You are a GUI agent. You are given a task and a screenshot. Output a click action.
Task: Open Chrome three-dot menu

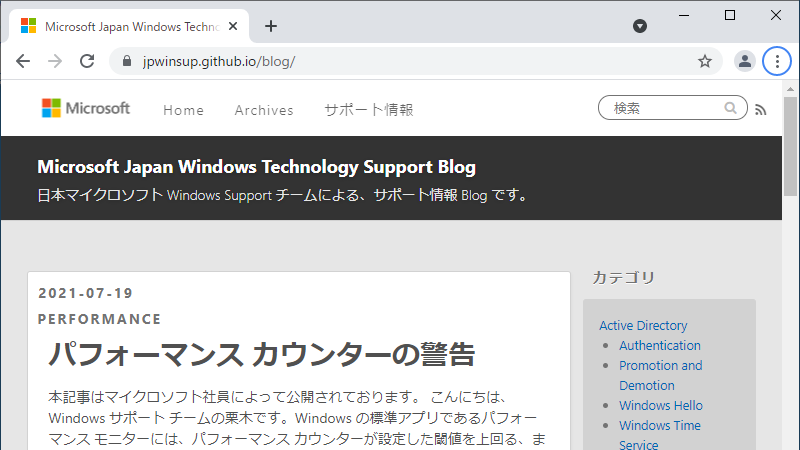click(x=777, y=61)
